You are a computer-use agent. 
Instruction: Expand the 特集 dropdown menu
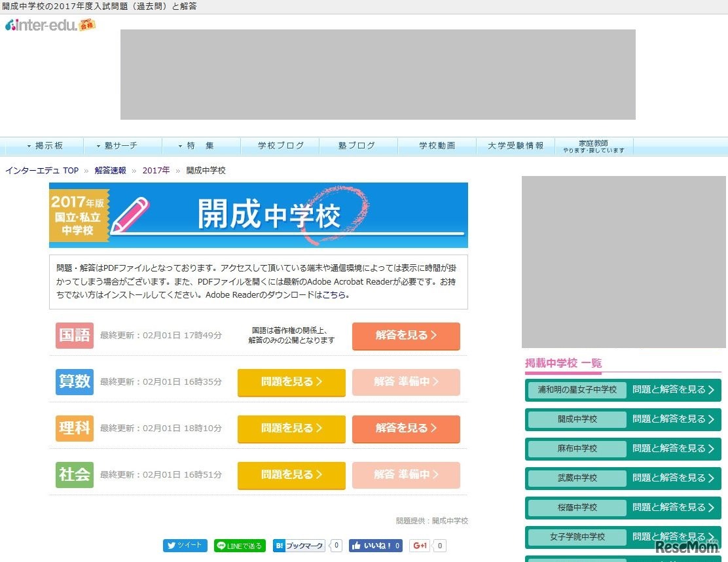pos(200,145)
